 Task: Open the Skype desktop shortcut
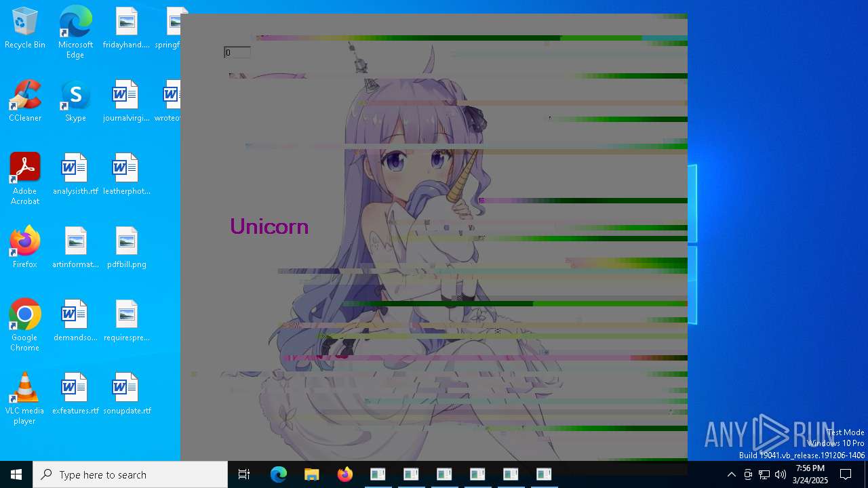[75, 102]
